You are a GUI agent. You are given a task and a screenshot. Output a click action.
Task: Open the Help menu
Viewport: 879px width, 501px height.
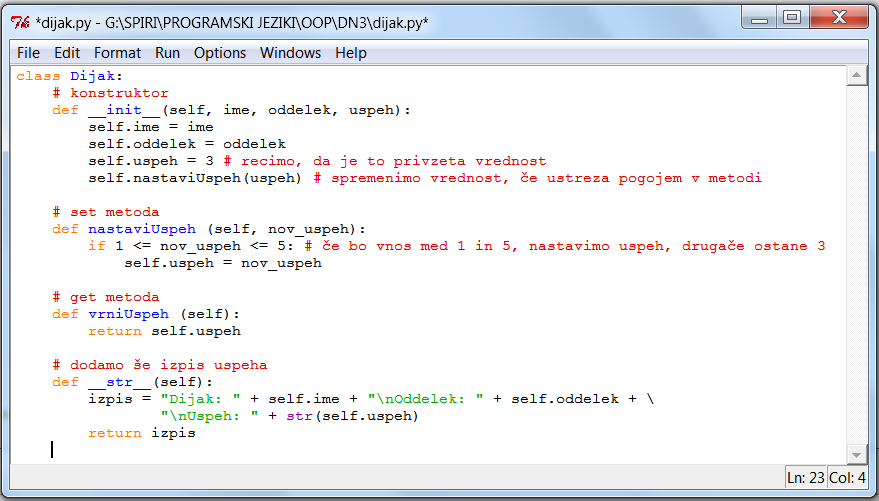click(x=351, y=53)
